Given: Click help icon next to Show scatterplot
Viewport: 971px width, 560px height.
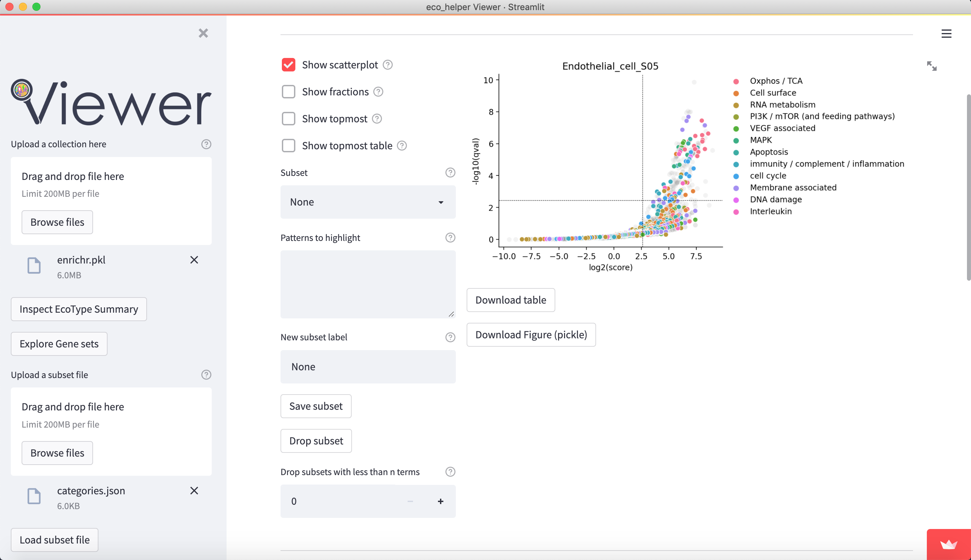Looking at the screenshot, I should [387, 65].
